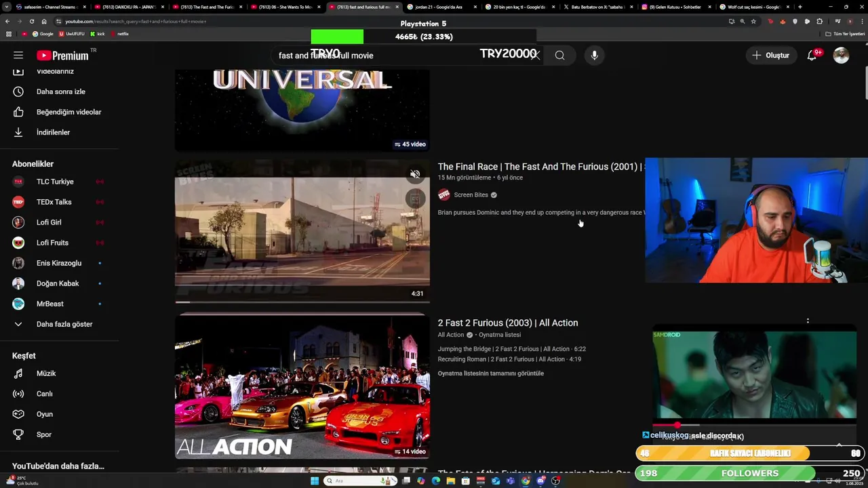Click Oynatma listesinin tamamını görüntüle

point(491,373)
